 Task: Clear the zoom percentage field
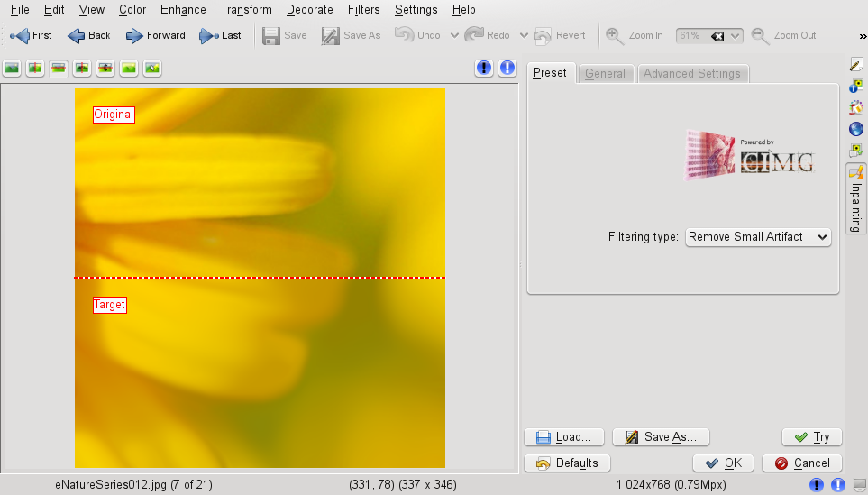click(717, 36)
